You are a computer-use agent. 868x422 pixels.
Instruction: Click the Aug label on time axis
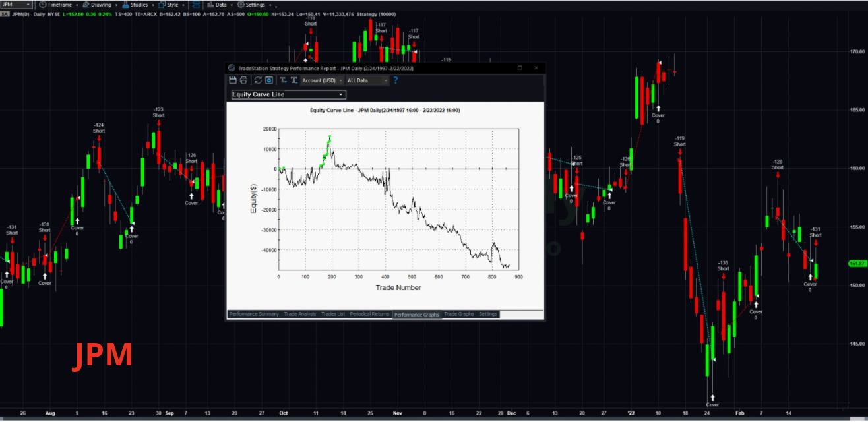click(x=50, y=413)
